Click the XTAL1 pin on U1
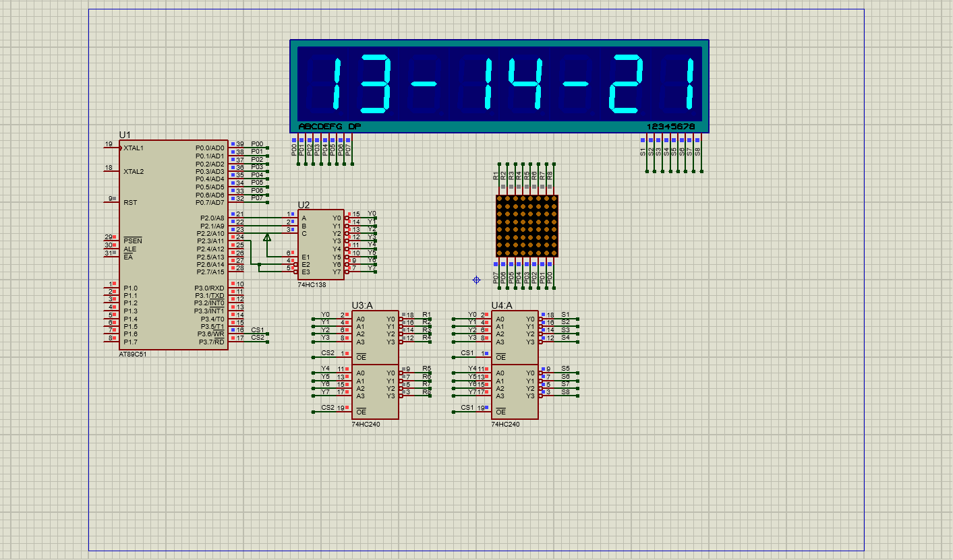The image size is (953, 560). pos(134,148)
